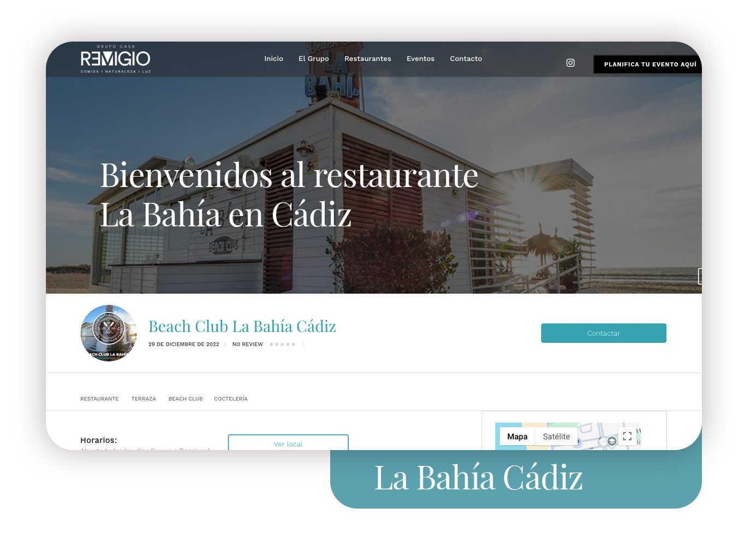This screenshot has width=738, height=560.
Task: Select Eventos in the top navigation
Action: pos(420,59)
